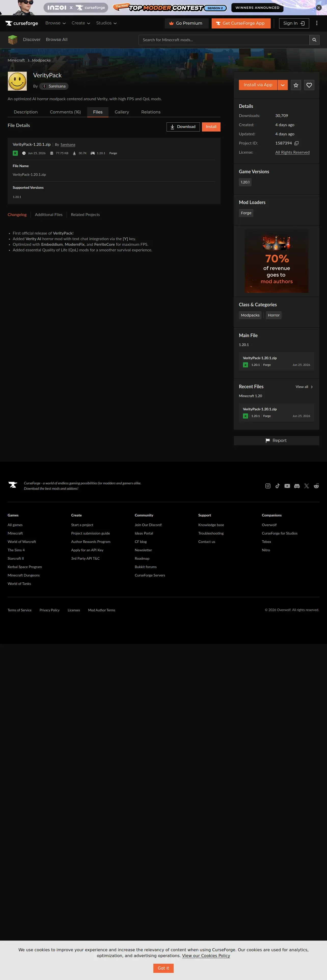Expand the Studios dropdown menu

106,23
